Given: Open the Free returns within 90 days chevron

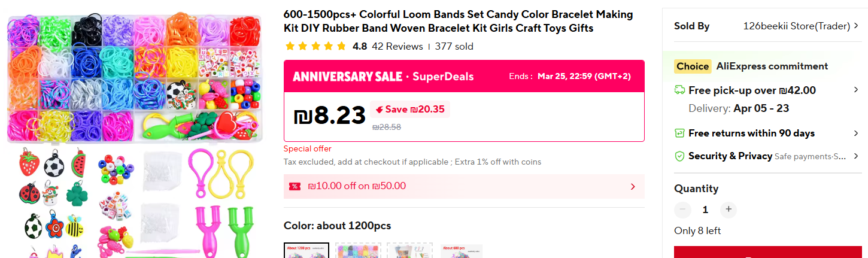Looking at the screenshot, I should pos(856,133).
